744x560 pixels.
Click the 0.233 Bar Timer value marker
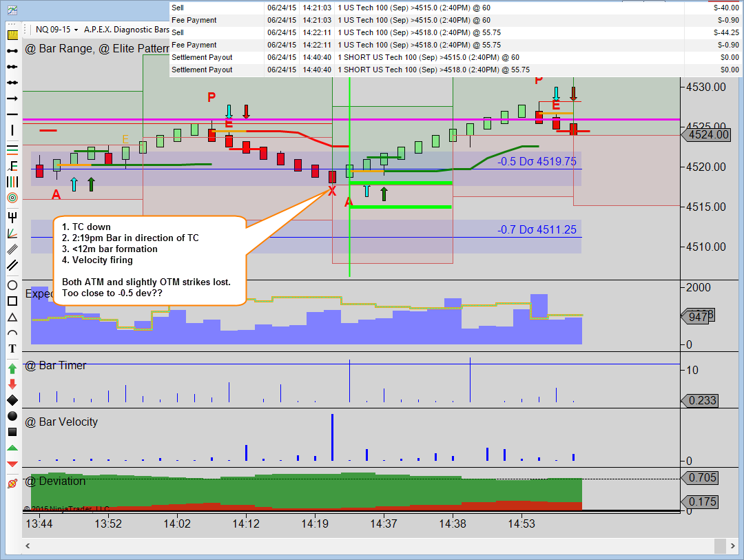(700, 401)
